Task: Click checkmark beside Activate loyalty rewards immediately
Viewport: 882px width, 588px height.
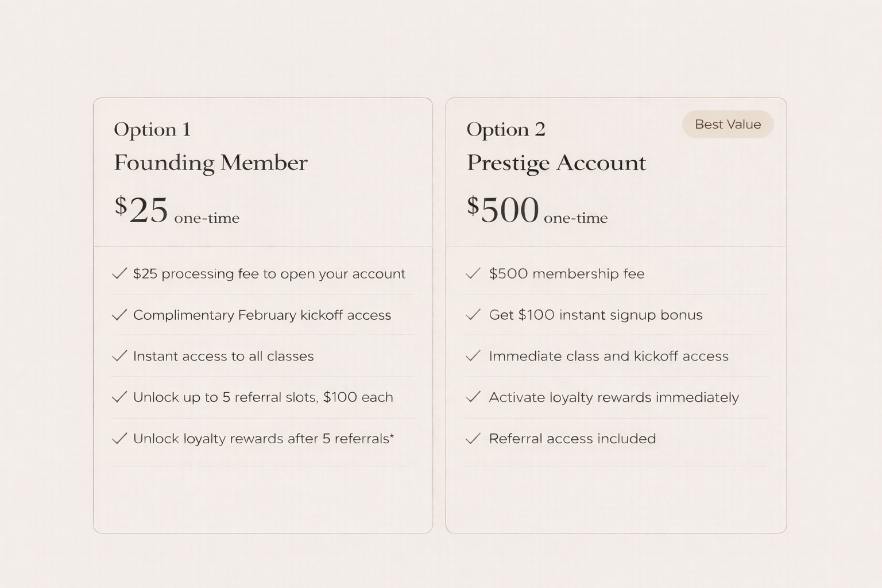Action: [x=473, y=397]
